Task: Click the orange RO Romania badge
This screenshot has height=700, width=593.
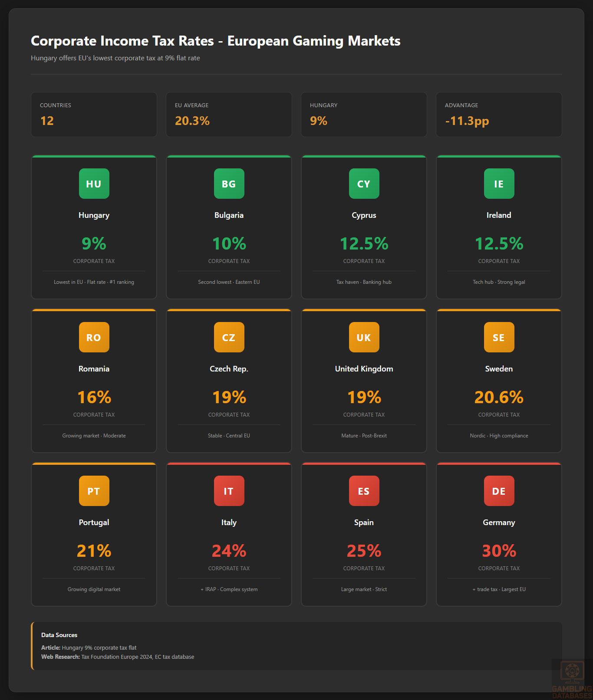Action: 94,337
